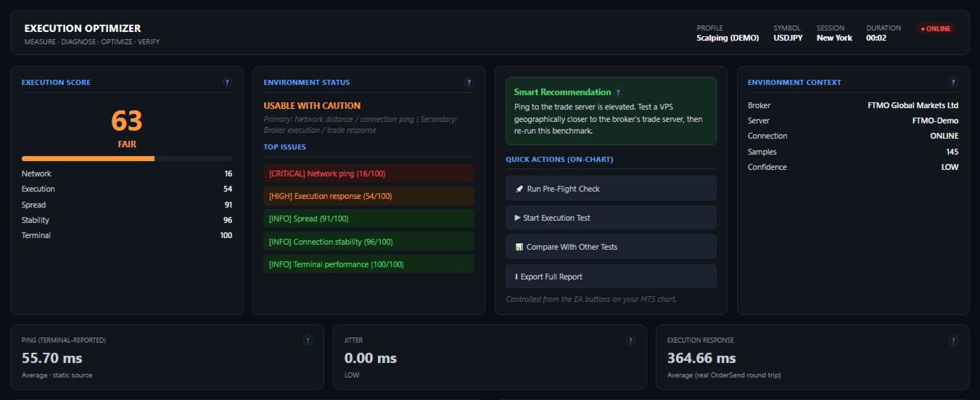Viewport: 980px width, 400px height.
Task: Select the INFO Connection stability issue
Action: (368, 242)
